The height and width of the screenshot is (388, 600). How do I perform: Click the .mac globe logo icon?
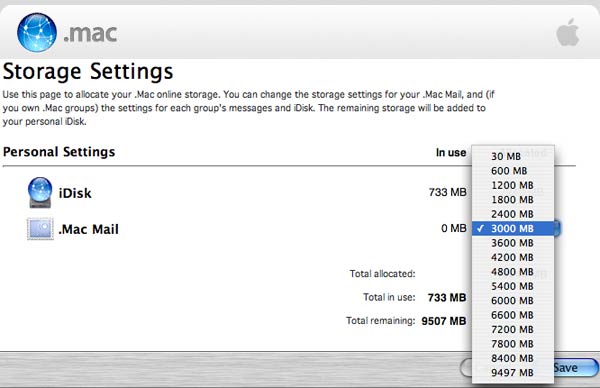point(37,33)
